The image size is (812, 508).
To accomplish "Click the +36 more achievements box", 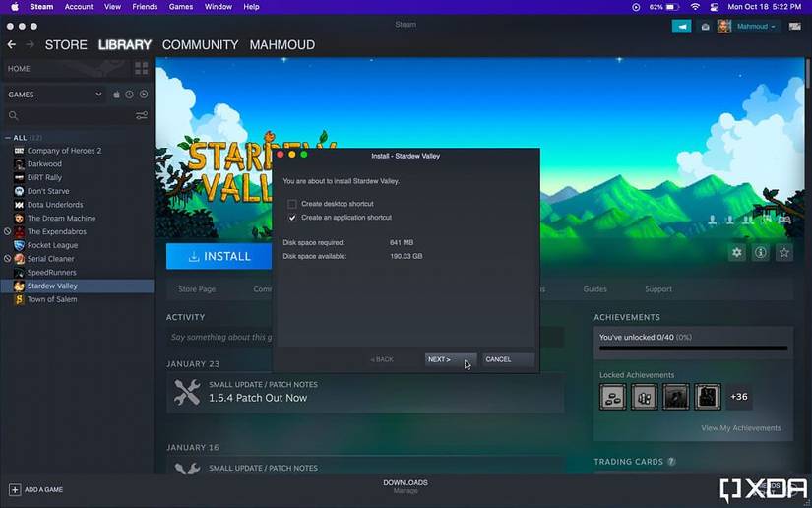I will tap(739, 397).
